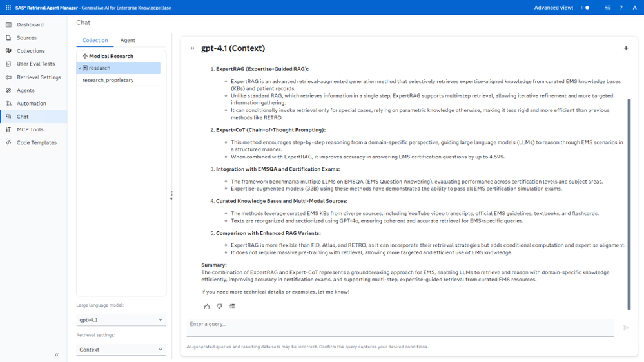The height and width of the screenshot is (362, 644).
Task: Open the header settings panel icon
Action: (608, 7)
